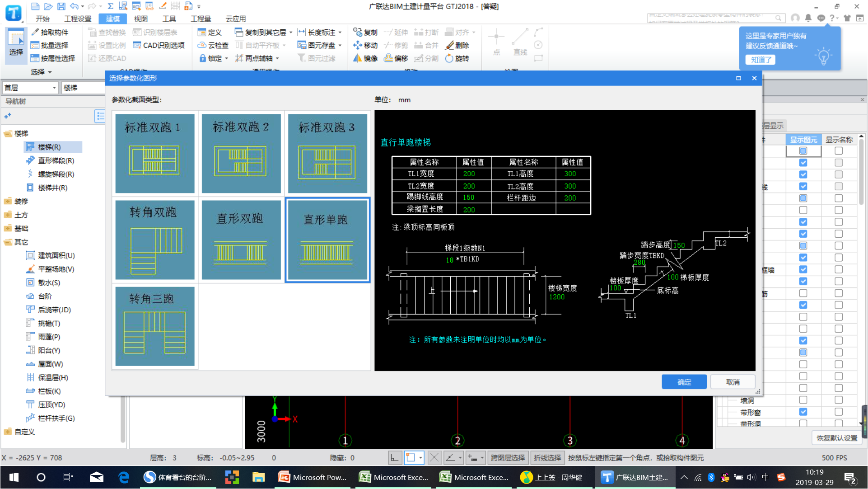The height and width of the screenshot is (489, 868).
Task: Open the File Explorer taskbar icon
Action: (258, 477)
